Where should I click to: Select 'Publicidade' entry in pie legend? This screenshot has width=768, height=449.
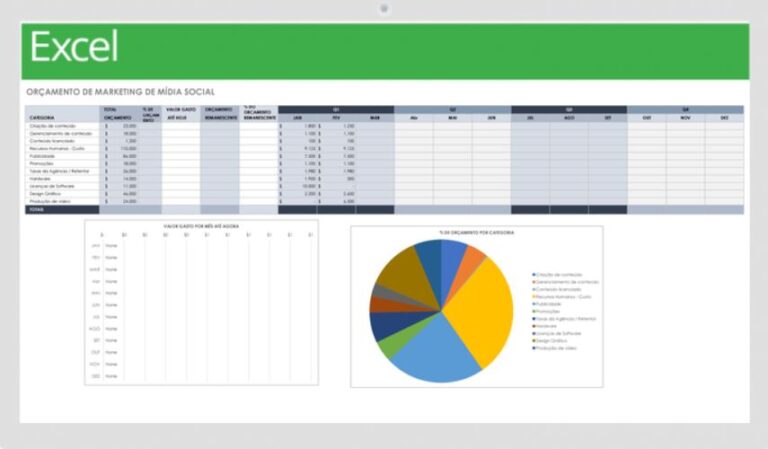[x=548, y=304]
